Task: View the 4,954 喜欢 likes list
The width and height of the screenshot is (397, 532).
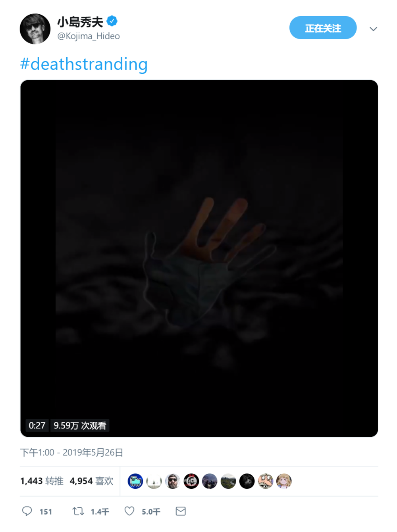Action: click(92, 481)
